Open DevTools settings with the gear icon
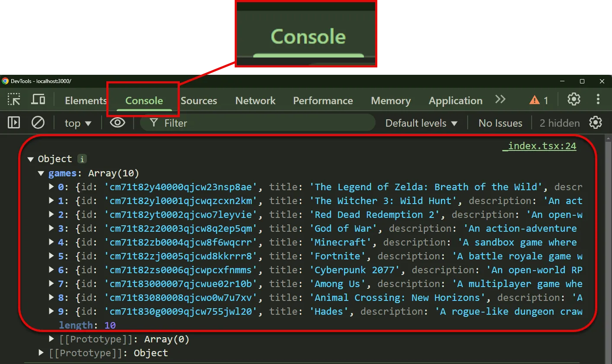 point(574,99)
